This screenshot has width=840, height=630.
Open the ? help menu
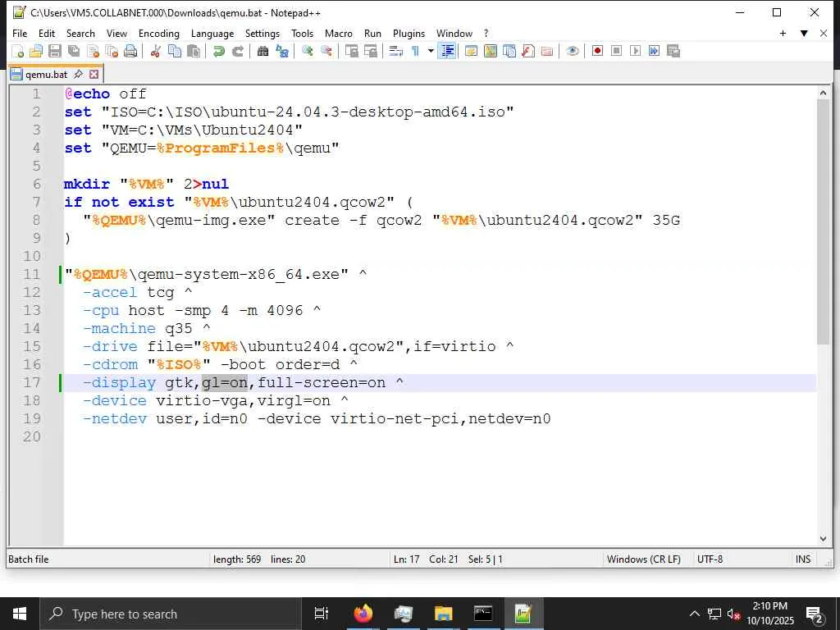point(486,33)
